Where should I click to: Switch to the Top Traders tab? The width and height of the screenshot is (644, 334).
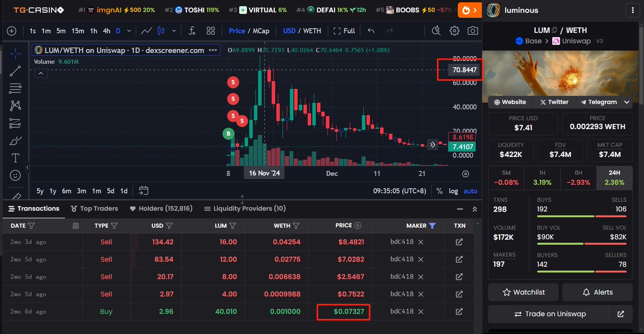[x=94, y=209]
